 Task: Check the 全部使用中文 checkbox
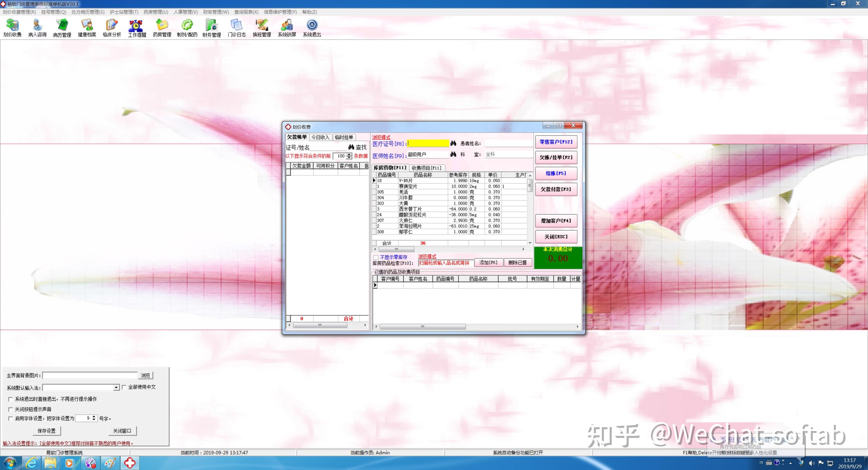tap(124, 387)
